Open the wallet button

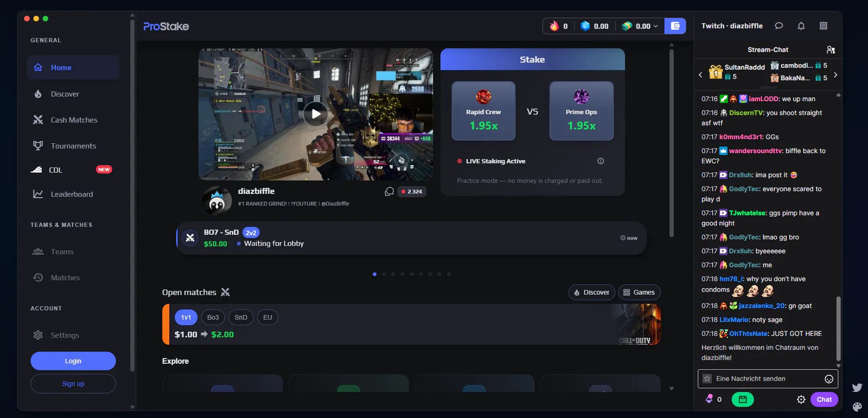675,26
